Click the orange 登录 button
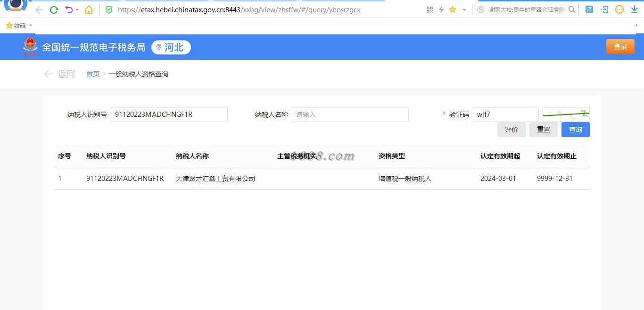The image size is (644, 310). coord(620,47)
